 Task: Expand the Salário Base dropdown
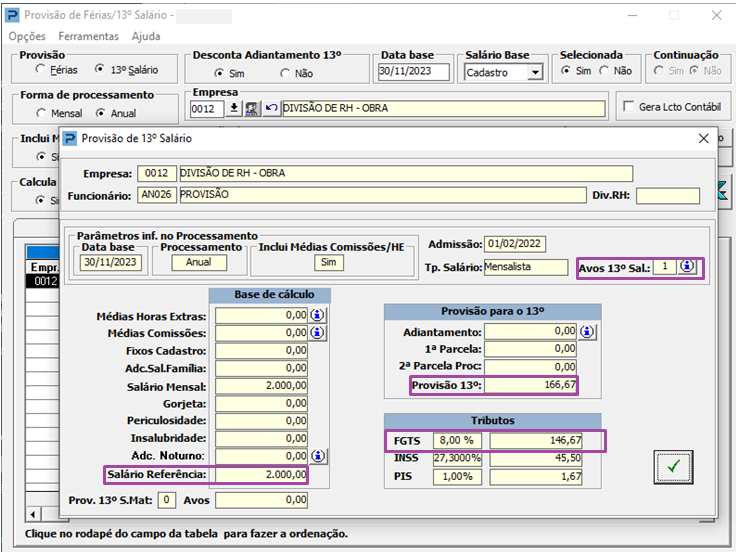[535, 72]
